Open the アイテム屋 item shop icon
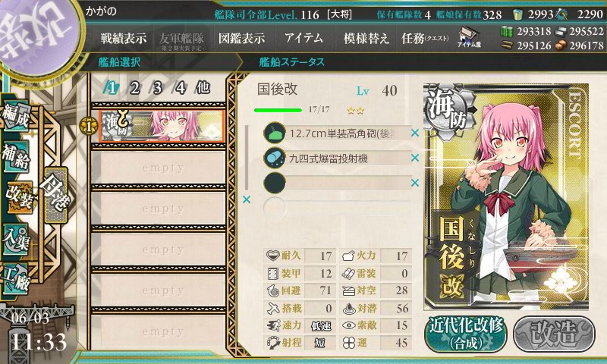This screenshot has width=607, height=364. point(468,37)
